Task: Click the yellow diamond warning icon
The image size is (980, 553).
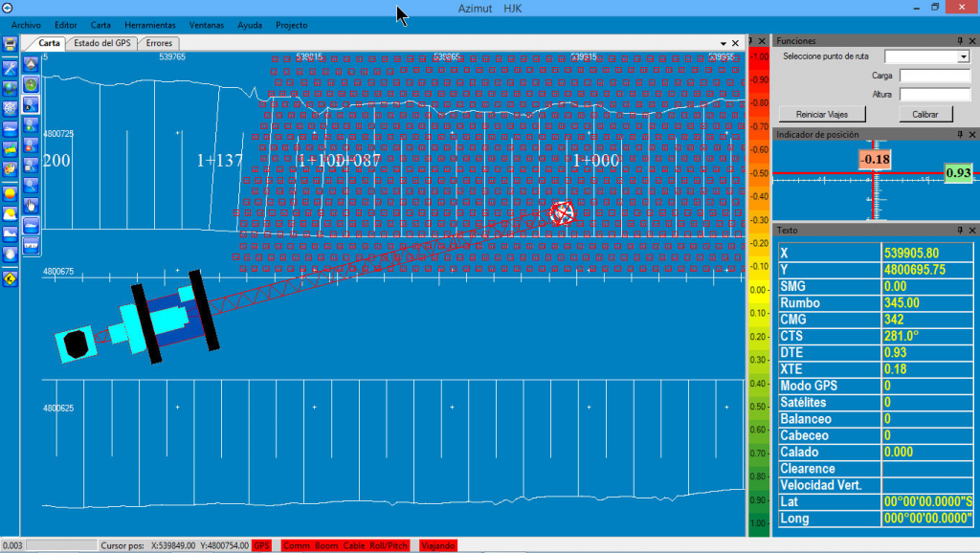Action: (10, 279)
